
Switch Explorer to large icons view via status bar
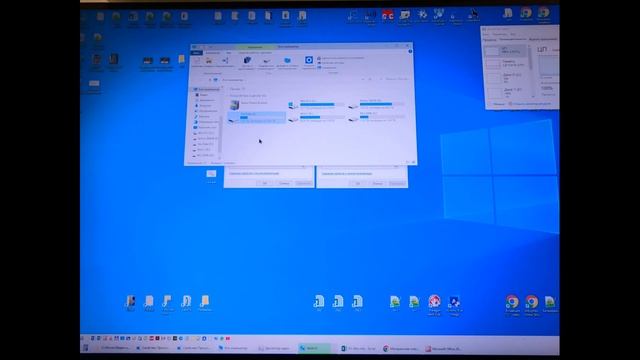413,162
